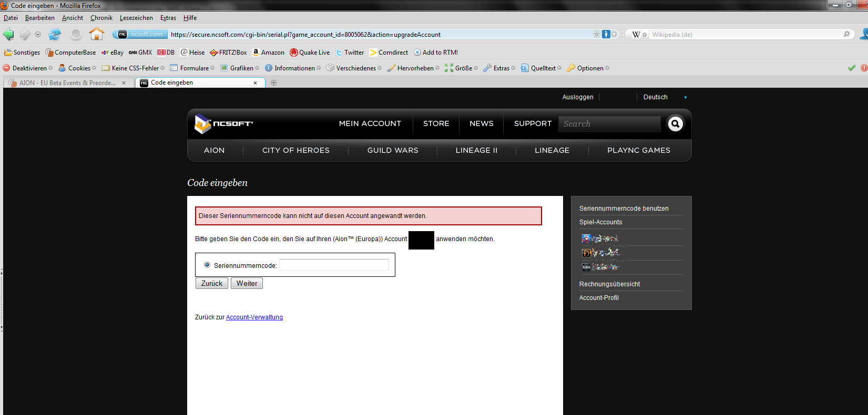Reload the page with the refresh icon

point(55,35)
